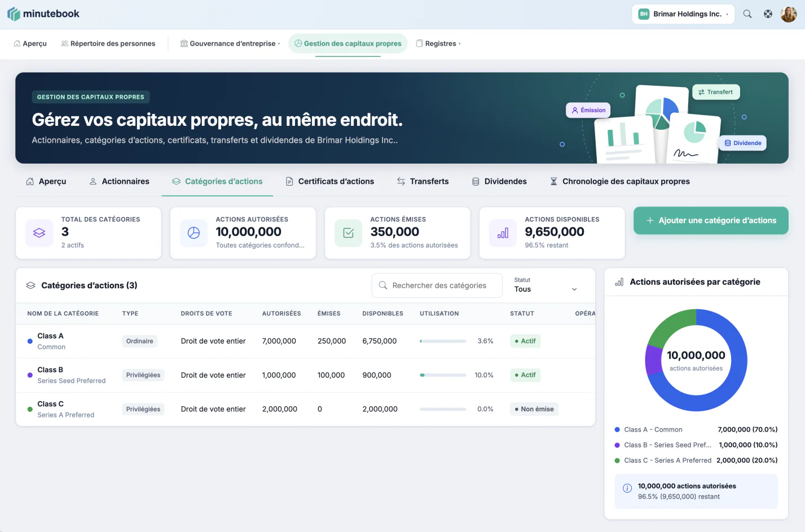Screen dimensions: 805x532
Task: Click the Actions autorisées pie chart icon
Action: click(x=194, y=233)
